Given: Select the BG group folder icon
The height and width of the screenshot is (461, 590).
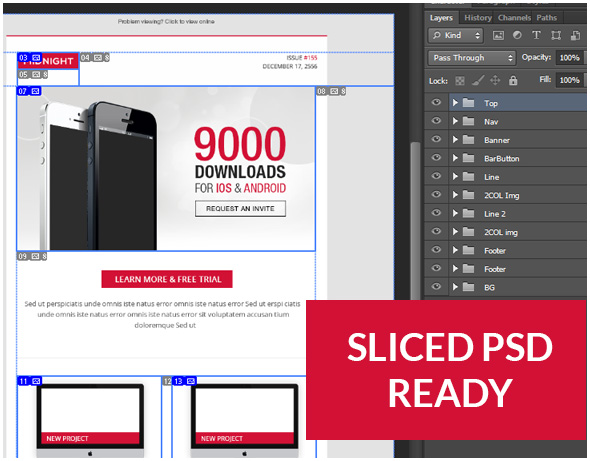Looking at the screenshot, I should point(468,287).
